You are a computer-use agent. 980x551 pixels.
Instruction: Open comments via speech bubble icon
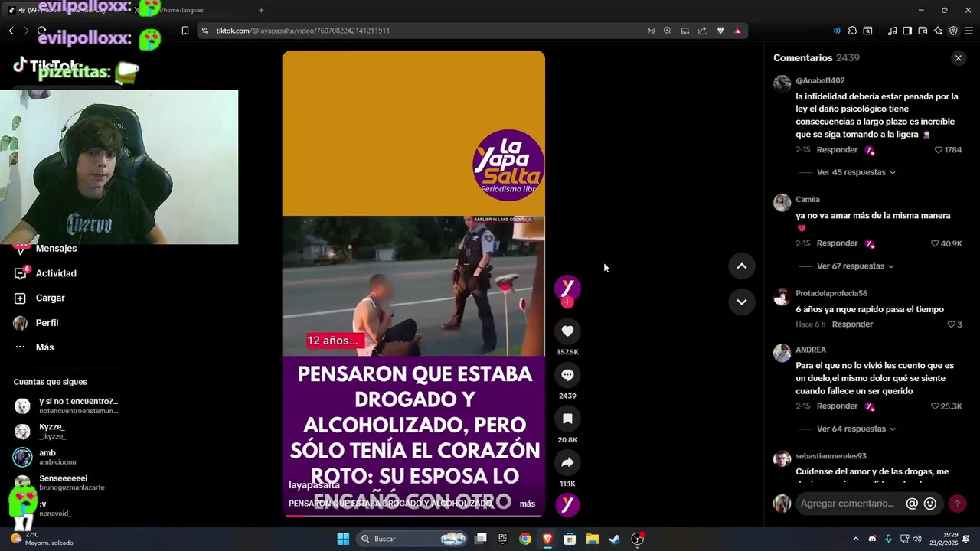pos(567,375)
